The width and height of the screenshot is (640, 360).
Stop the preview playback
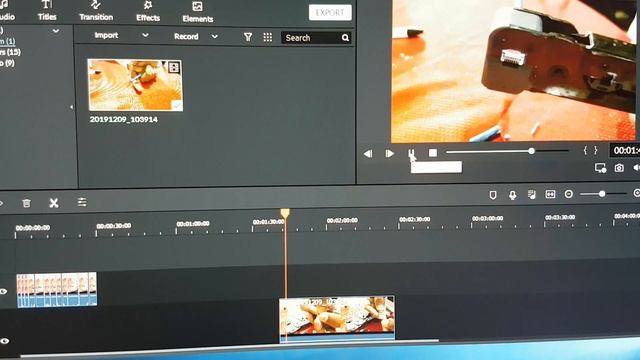coord(433,153)
